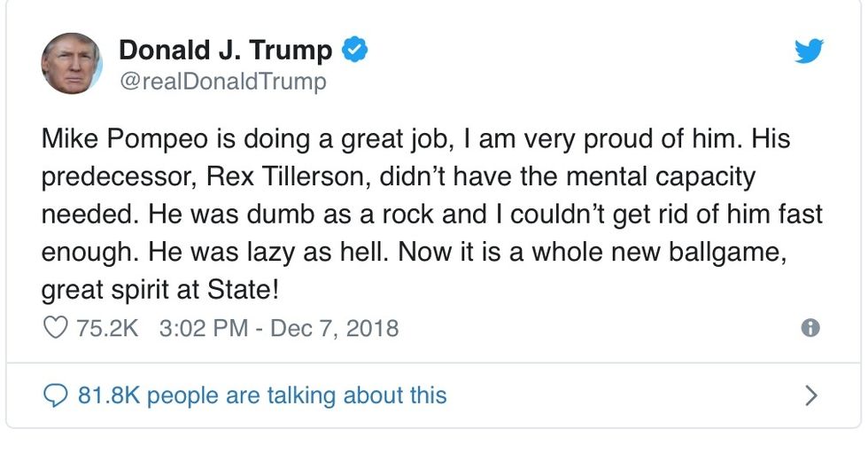This screenshot has height=453, width=868.
Task: Click the 75.2K likes count
Action: (107, 328)
